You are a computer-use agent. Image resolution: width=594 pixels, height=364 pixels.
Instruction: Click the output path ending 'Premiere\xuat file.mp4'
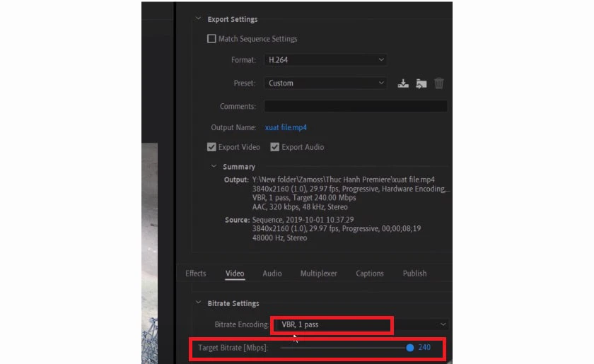click(344, 180)
